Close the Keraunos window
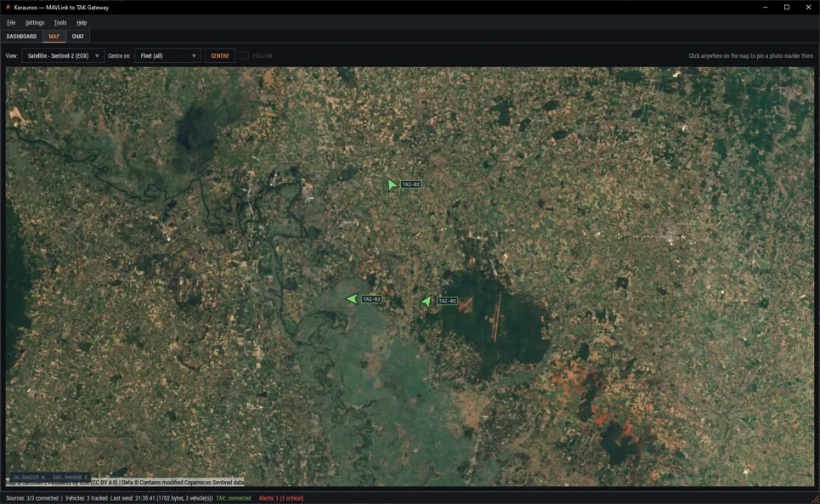The height and width of the screenshot is (504, 820). pos(808,8)
